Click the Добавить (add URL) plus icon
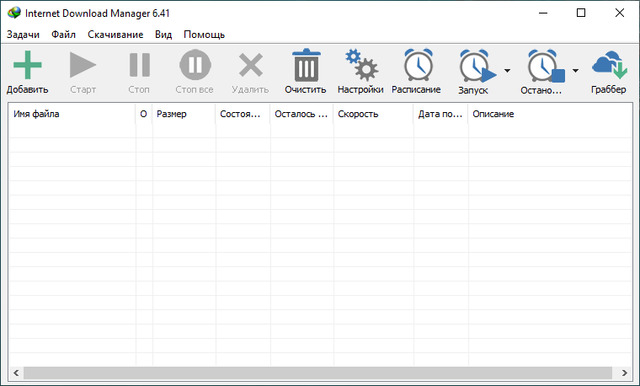Viewport: 640px width, 386px height. tap(27, 65)
